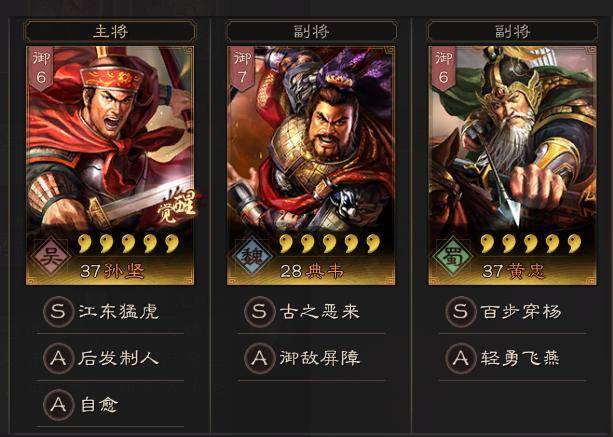Select the middle 副将 header above 典韦
Image resolution: width=613 pixels, height=437 pixels.
click(x=311, y=31)
